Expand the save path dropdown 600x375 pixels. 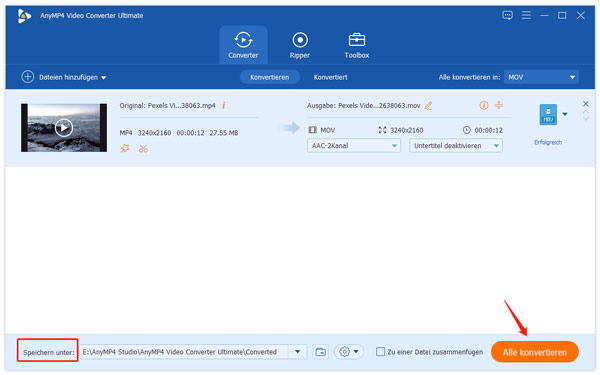click(297, 352)
